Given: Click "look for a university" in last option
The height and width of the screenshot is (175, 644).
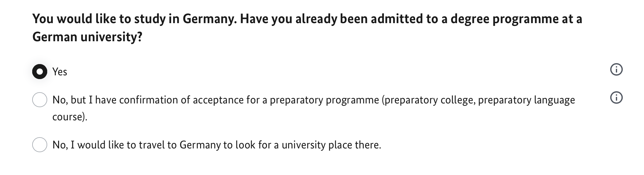Looking at the screenshot, I should (x=280, y=145).
